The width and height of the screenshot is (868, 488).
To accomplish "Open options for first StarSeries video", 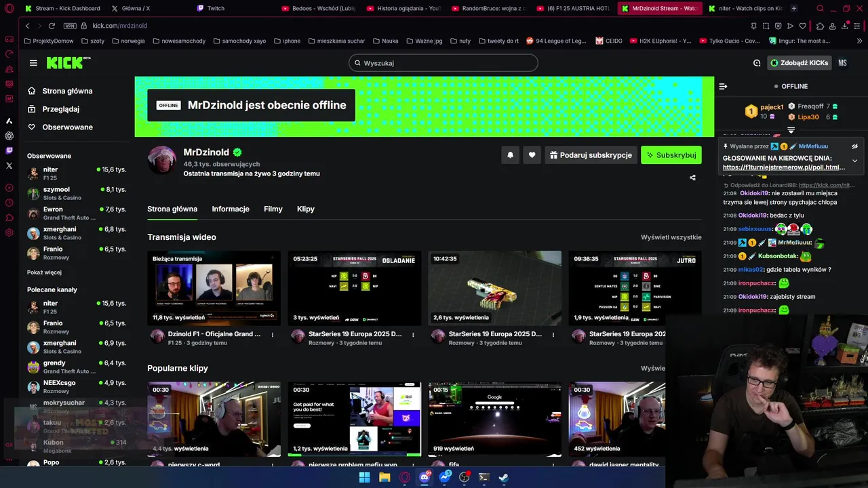I will 413,334.
